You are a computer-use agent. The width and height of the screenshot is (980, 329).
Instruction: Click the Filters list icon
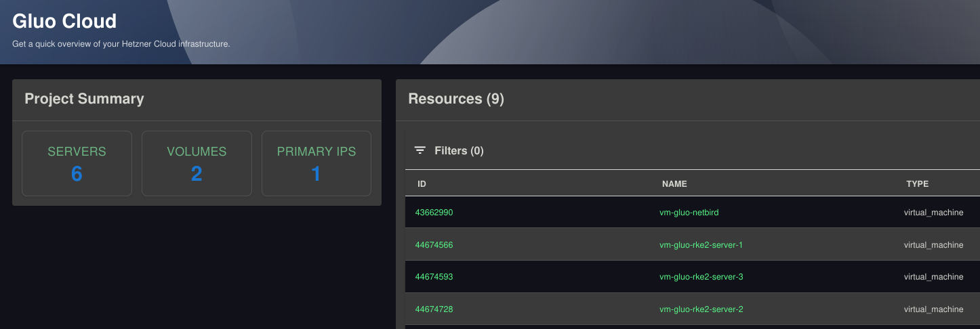click(420, 150)
